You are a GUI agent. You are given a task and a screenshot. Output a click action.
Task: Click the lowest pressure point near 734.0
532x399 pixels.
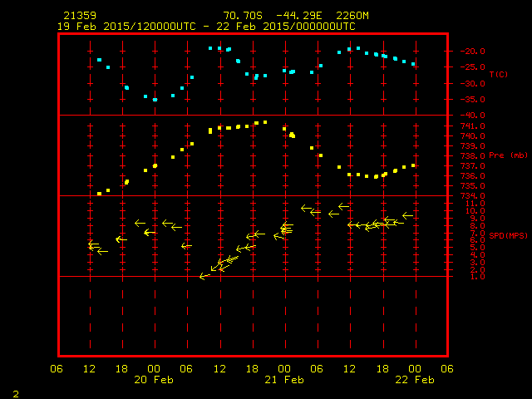tap(100, 194)
